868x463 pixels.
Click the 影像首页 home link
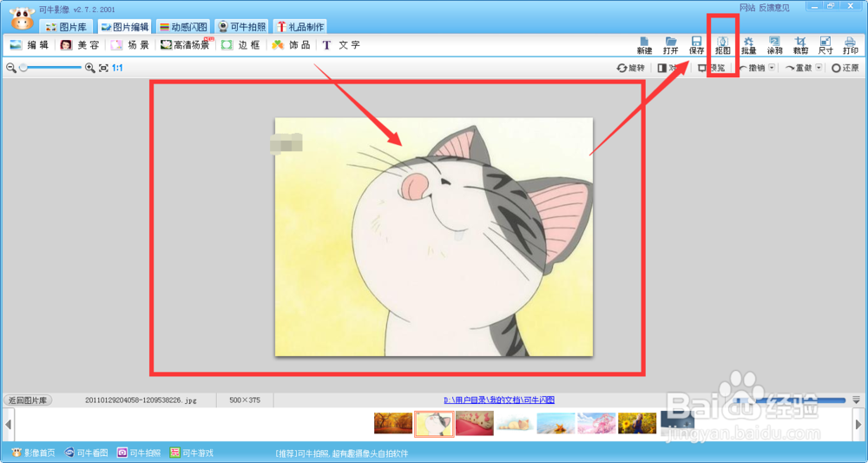33,453
